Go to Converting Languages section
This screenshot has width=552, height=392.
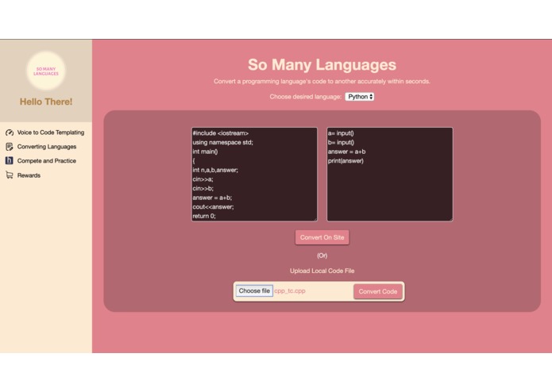pos(47,147)
